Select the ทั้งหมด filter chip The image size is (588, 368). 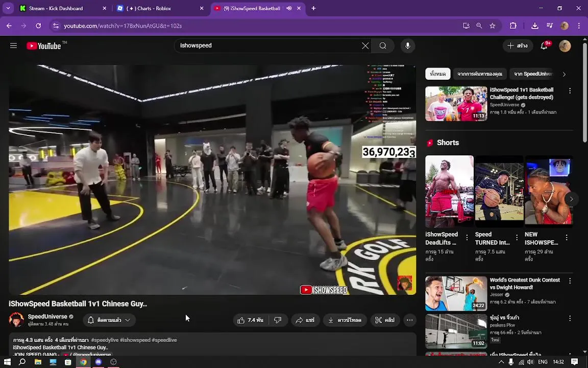pyautogui.click(x=437, y=74)
